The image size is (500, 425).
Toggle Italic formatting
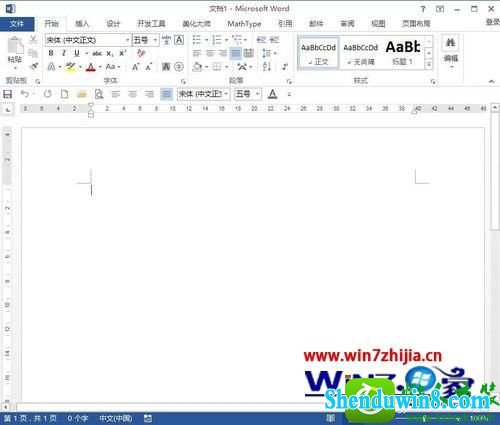pos(64,53)
